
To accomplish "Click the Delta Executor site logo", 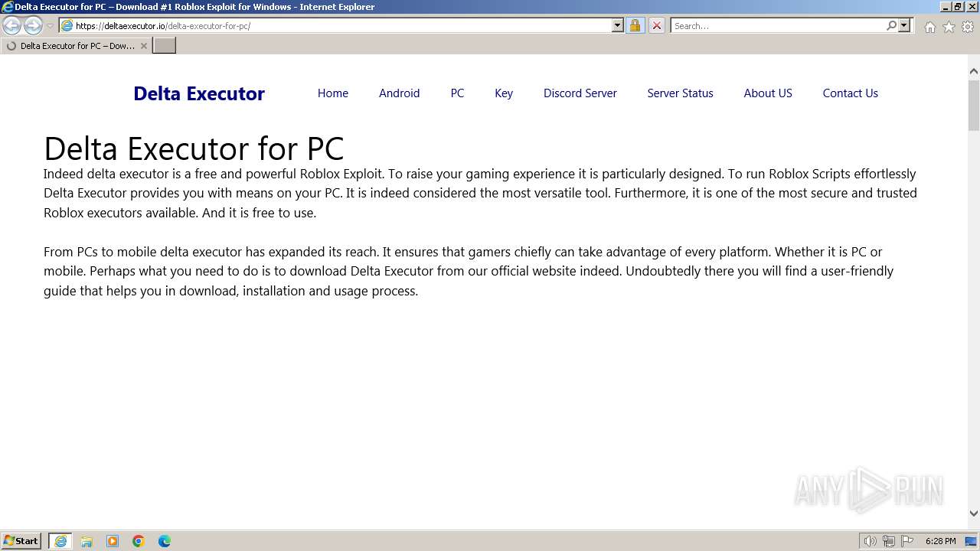I will pos(199,93).
